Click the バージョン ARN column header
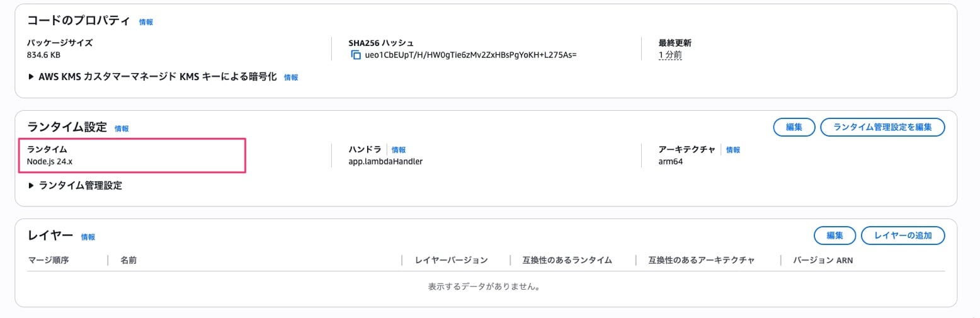The image size is (980, 318). pos(823,260)
